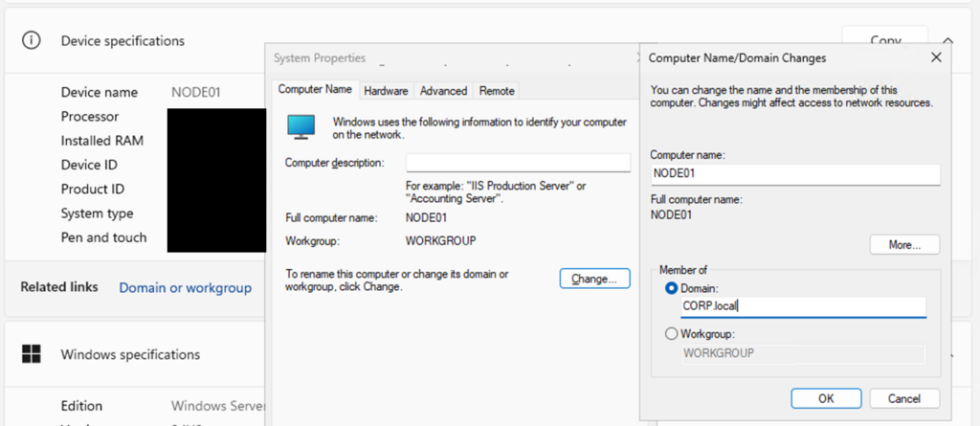This screenshot has width=980, height=426.
Task: Click the Computer description text field
Action: [x=518, y=163]
